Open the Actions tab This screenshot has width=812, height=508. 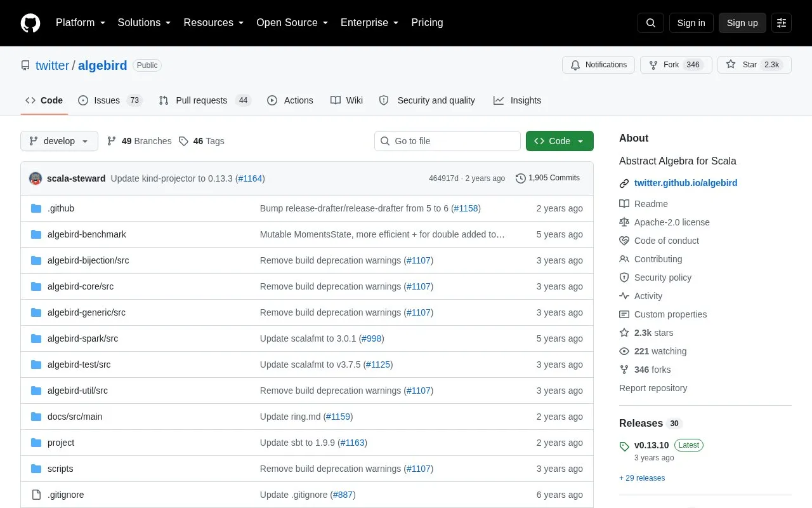tap(290, 100)
